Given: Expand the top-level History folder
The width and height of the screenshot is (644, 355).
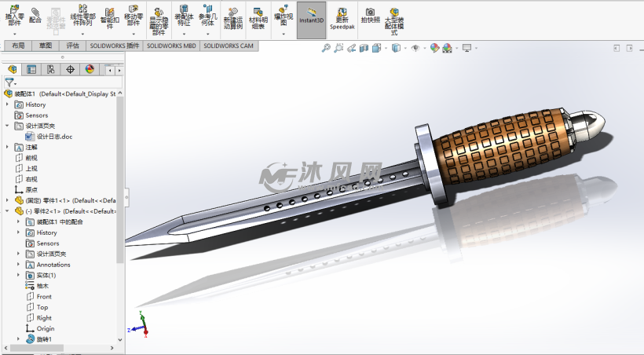Looking at the screenshot, I should point(7,104).
